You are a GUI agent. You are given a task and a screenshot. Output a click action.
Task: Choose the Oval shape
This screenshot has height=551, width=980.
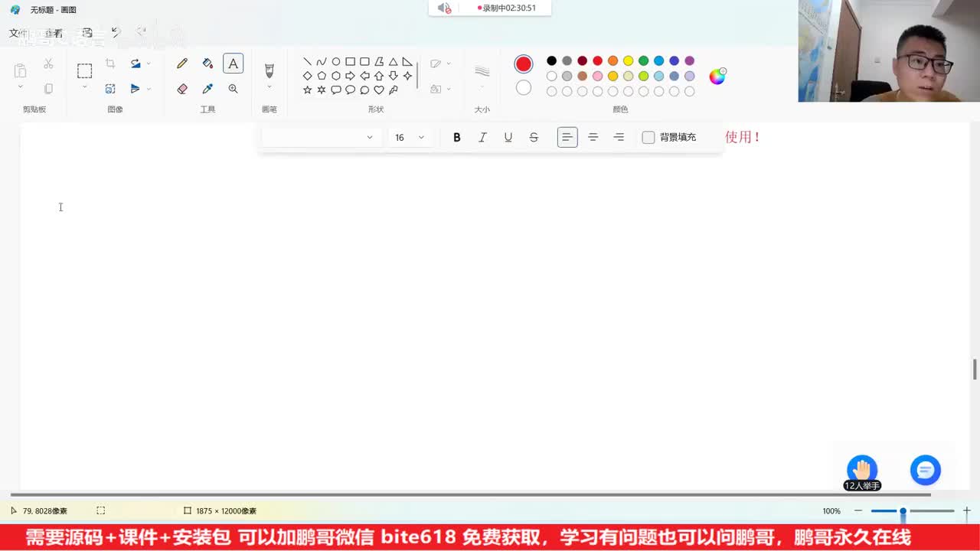335,62
